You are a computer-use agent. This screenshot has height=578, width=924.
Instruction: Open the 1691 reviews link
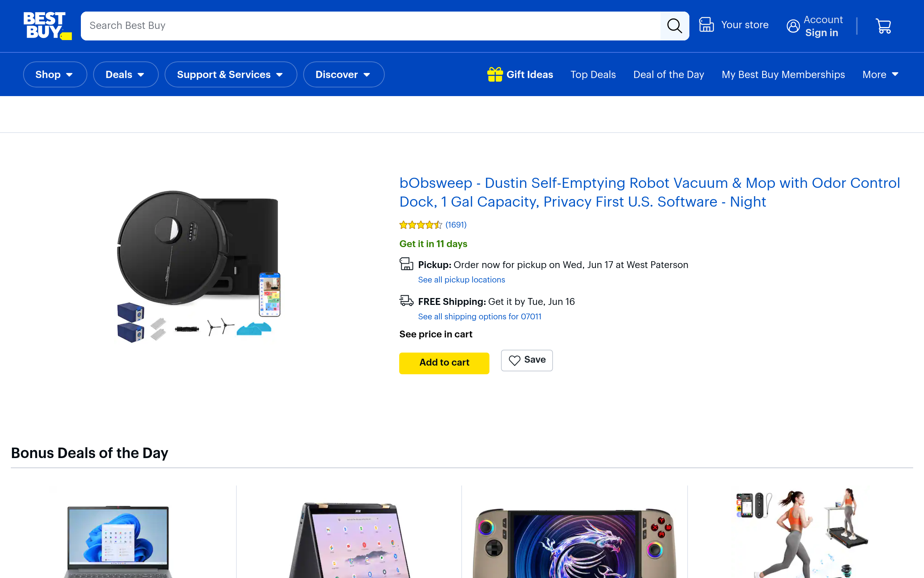pos(456,225)
